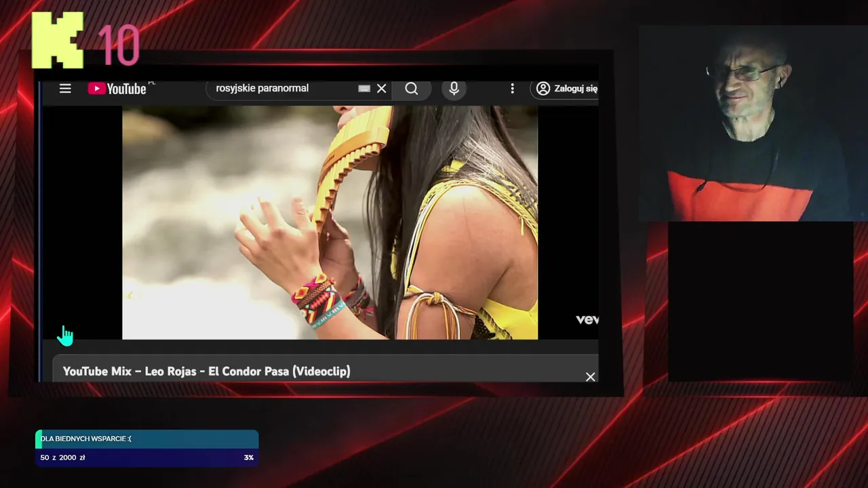This screenshot has height=488, width=868.
Task: Open the YouTube hamburger guide menu
Action: click(x=65, y=89)
